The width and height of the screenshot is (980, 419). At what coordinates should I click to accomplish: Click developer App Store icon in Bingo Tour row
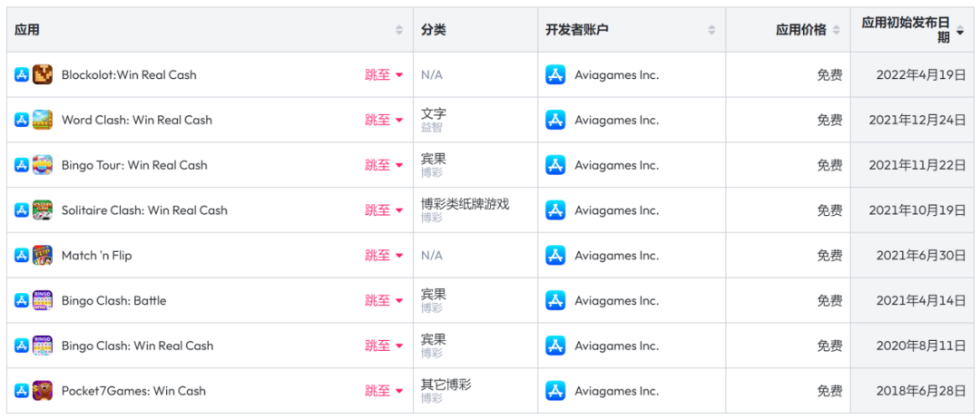(x=555, y=165)
